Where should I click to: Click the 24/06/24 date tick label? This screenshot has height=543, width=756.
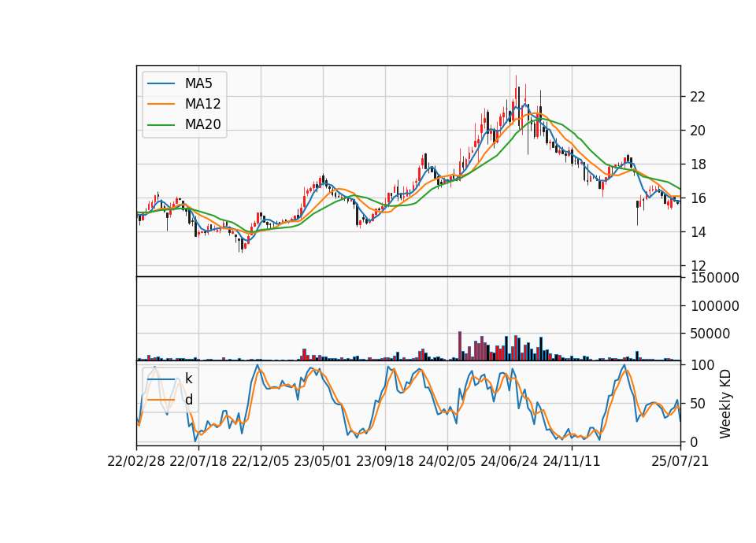coord(510,461)
